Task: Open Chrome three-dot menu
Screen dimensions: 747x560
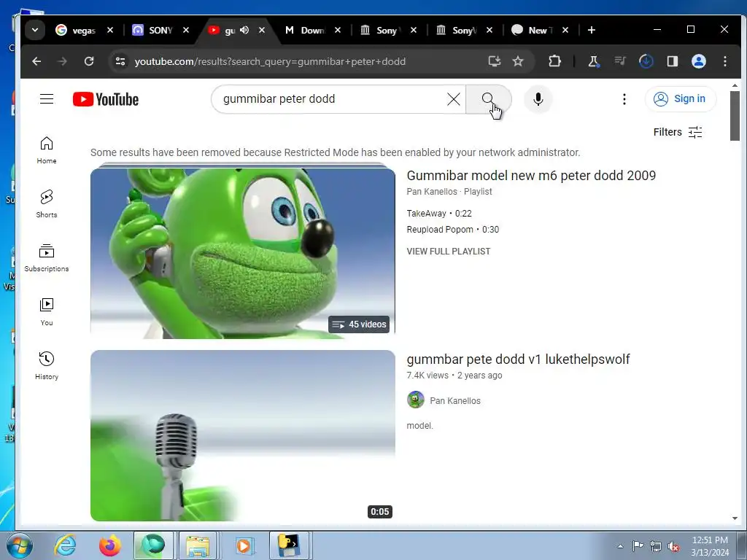Action: tap(725, 61)
